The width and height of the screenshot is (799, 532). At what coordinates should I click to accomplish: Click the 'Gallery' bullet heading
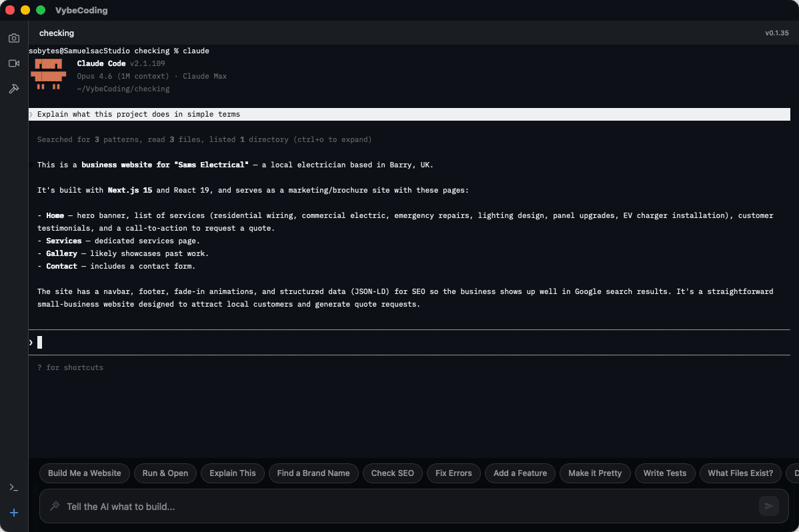click(61, 254)
